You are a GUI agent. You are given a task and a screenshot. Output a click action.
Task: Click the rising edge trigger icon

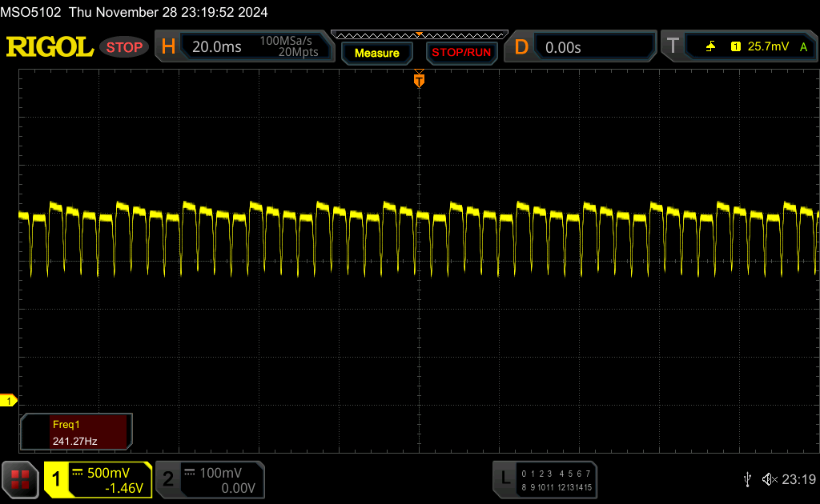tap(710, 46)
